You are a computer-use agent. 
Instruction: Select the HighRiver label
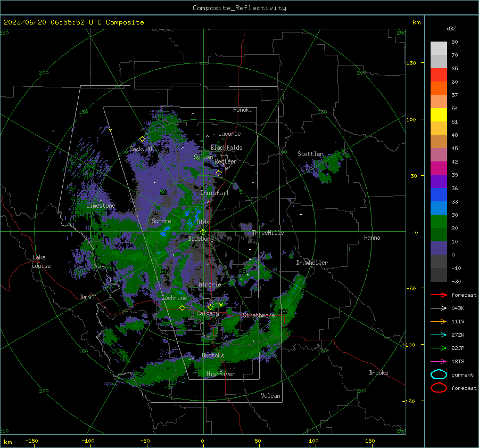click(x=221, y=374)
